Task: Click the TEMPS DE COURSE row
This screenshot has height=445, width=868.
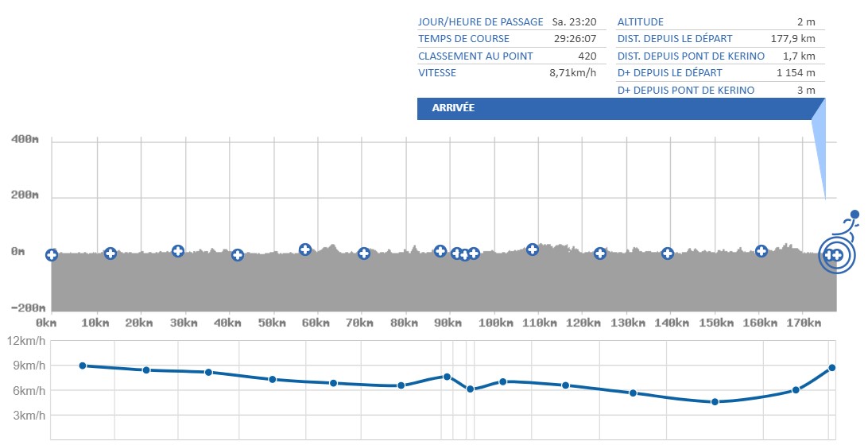Action: coord(507,39)
